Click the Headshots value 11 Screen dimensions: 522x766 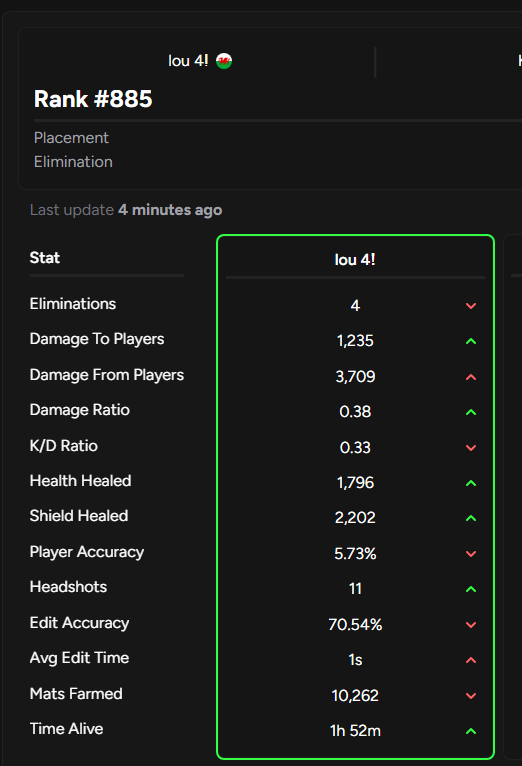pos(355,589)
